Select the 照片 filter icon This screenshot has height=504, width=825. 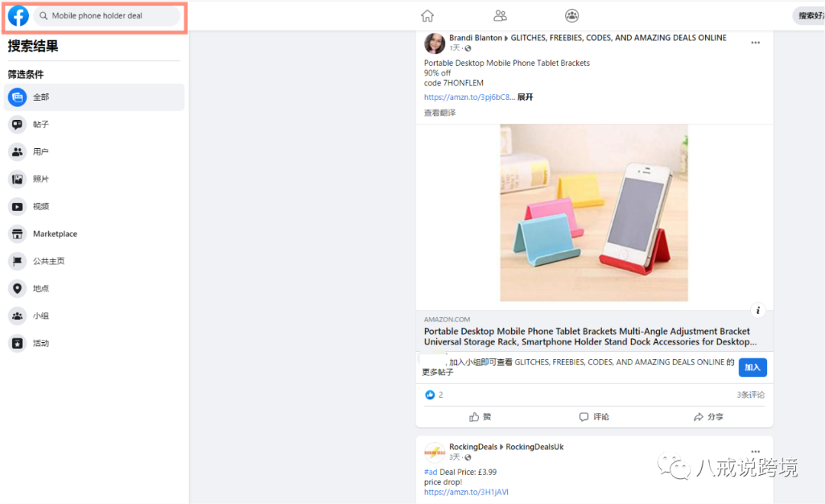pyautogui.click(x=18, y=179)
